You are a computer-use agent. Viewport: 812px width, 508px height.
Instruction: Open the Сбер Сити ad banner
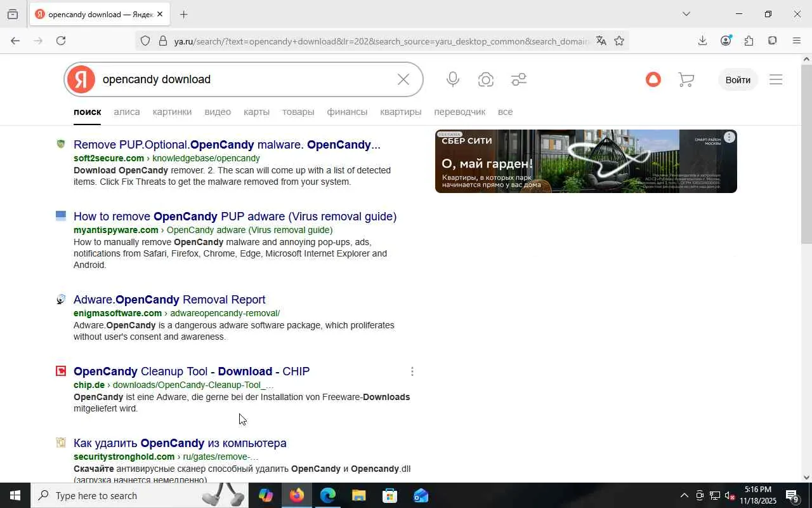tap(586, 161)
